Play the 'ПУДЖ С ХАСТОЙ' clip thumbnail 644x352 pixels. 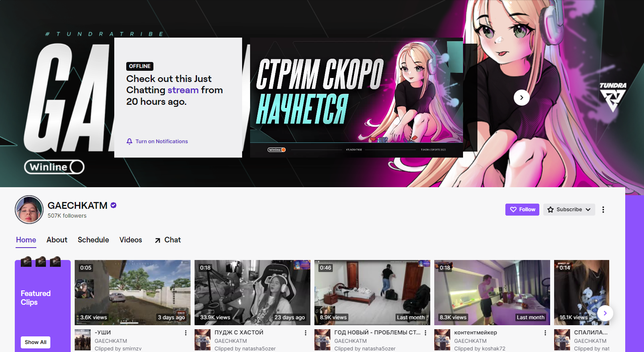[252, 292]
